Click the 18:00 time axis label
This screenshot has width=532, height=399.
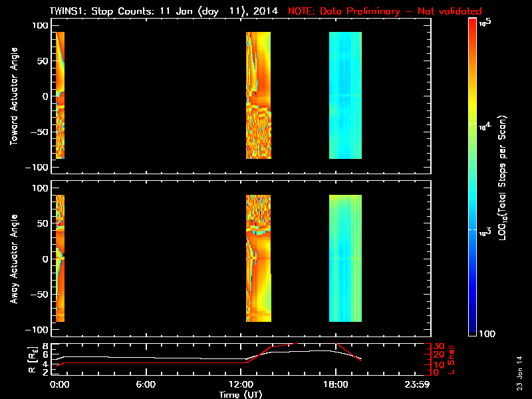(x=336, y=384)
